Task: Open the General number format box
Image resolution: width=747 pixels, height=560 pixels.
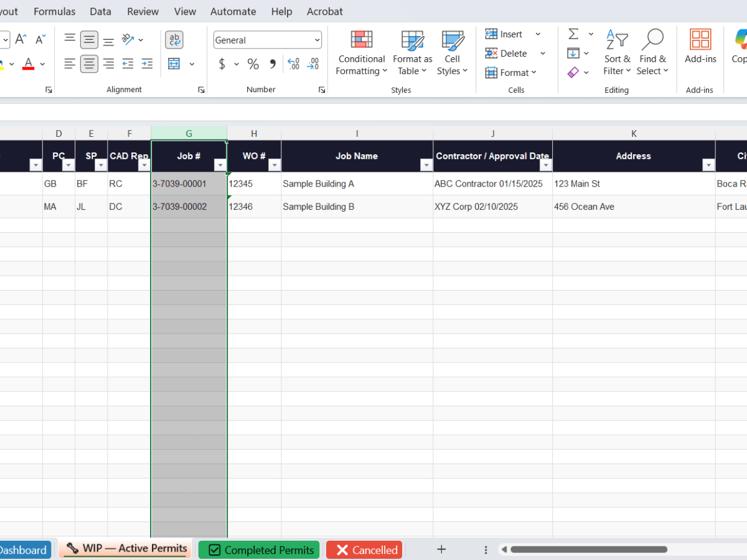Action: 268,40
